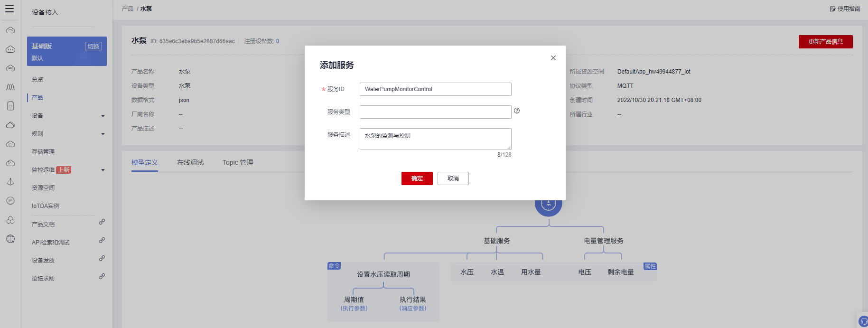Click the help icon beside 服务类型 field
The image size is (868, 328).
[x=517, y=111]
